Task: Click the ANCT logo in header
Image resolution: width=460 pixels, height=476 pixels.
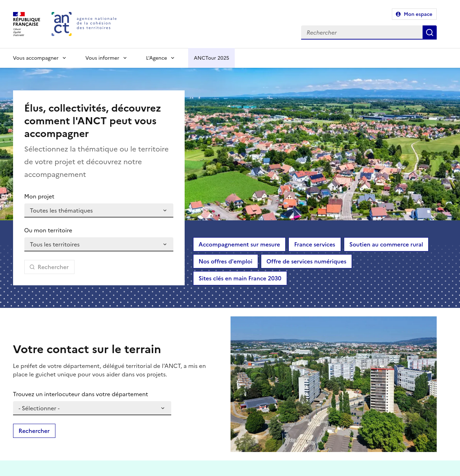Action: [x=62, y=24]
